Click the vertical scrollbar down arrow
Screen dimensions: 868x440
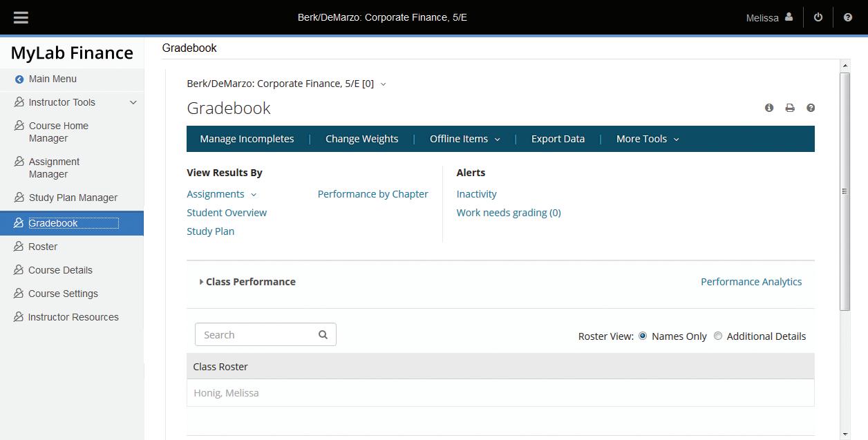pyautogui.click(x=845, y=434)
